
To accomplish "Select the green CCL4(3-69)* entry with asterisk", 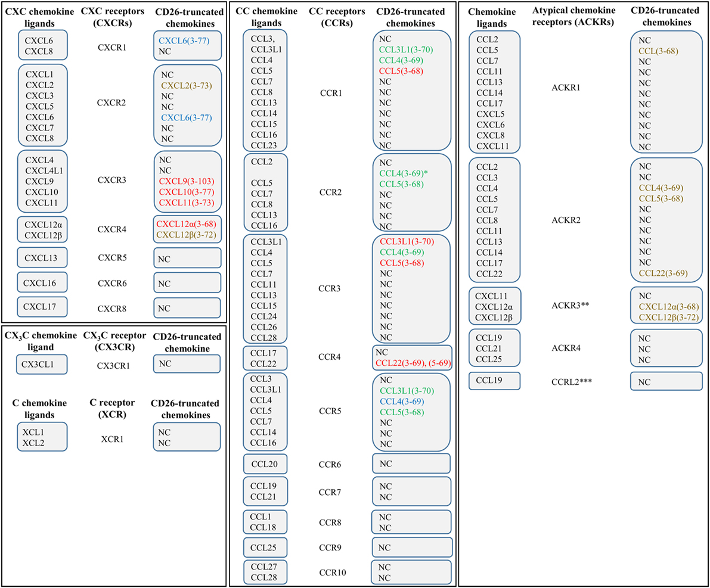I will coord(404,173).
